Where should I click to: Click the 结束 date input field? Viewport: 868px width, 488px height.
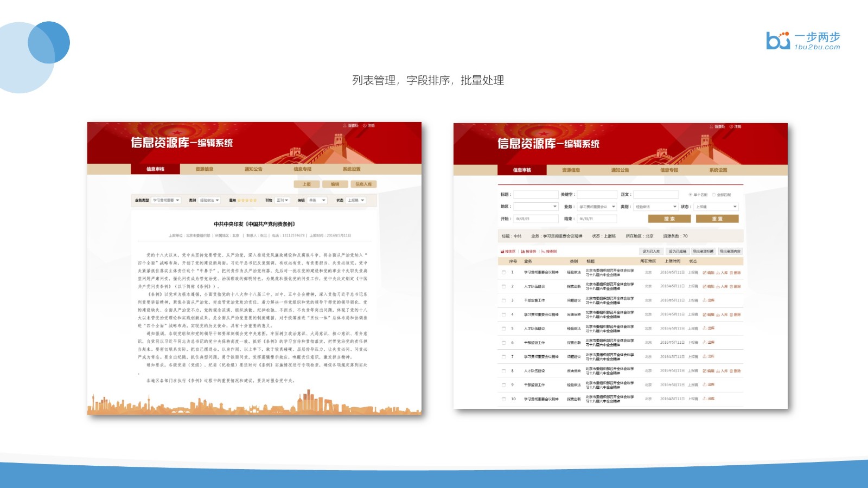[x=597, y=219]
